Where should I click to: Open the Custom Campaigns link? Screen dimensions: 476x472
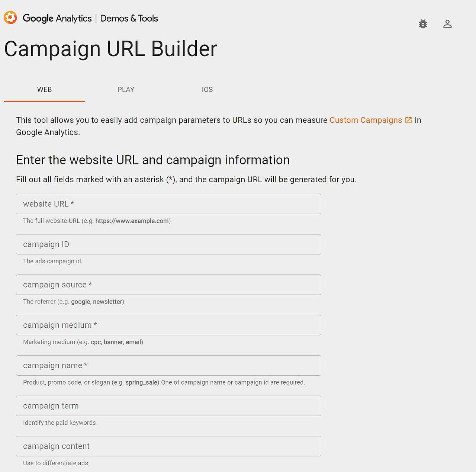click(366, 120)
